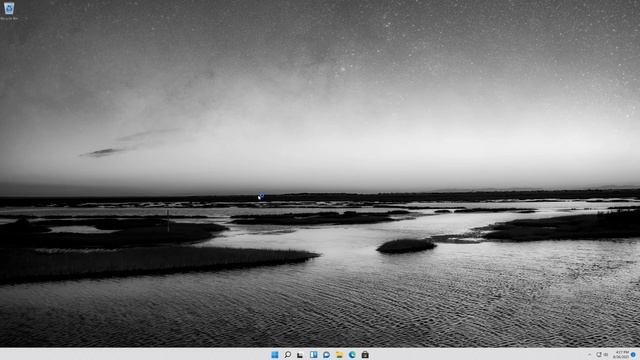640x360 pixels.
Task: Open network status in system tray
Action: click(x=599, y=355)
